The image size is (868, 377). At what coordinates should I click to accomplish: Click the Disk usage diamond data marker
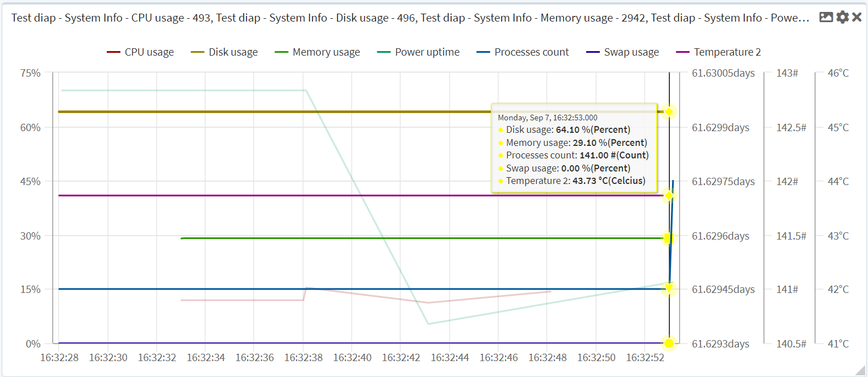[669, 111]
